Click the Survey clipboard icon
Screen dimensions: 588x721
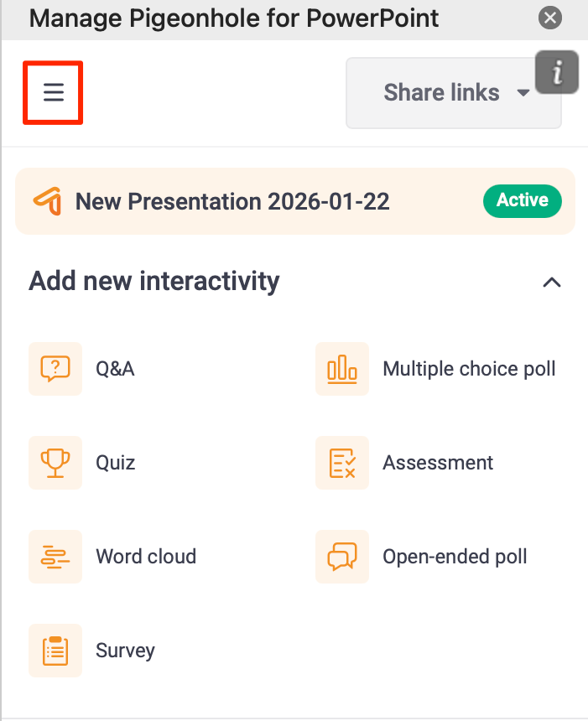(55, 651)
